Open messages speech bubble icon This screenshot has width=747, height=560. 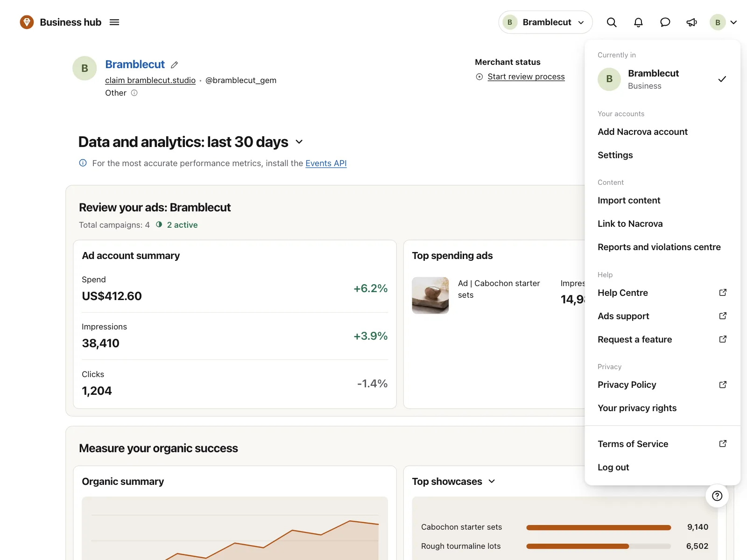click(x=665, y=22)
